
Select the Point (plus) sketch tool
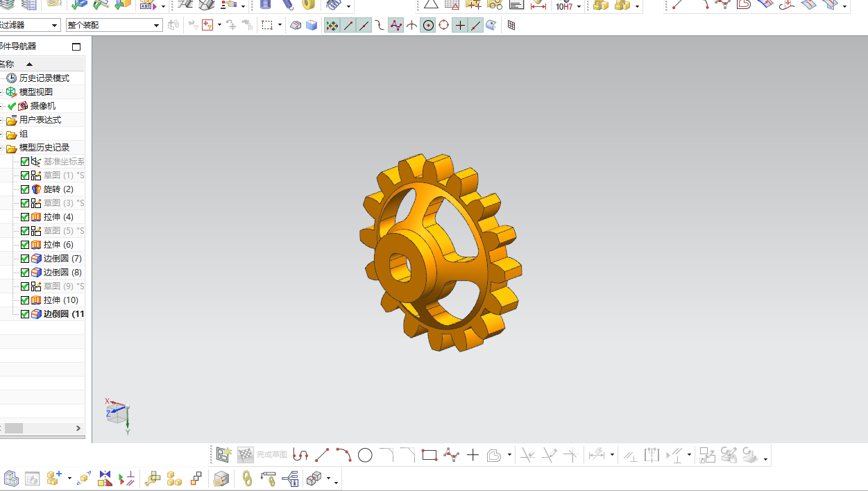[x=473, y=456]
